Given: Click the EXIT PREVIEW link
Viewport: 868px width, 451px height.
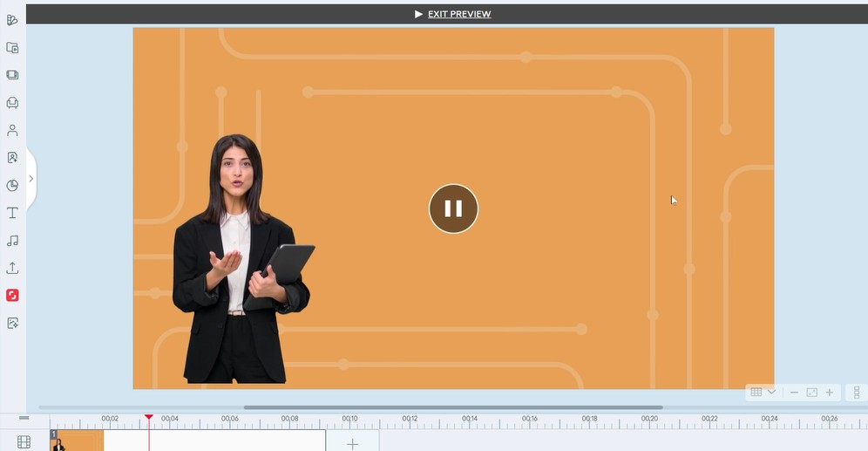Looking at the screenshot, I should pyautogui.click(x=458, y=14).
